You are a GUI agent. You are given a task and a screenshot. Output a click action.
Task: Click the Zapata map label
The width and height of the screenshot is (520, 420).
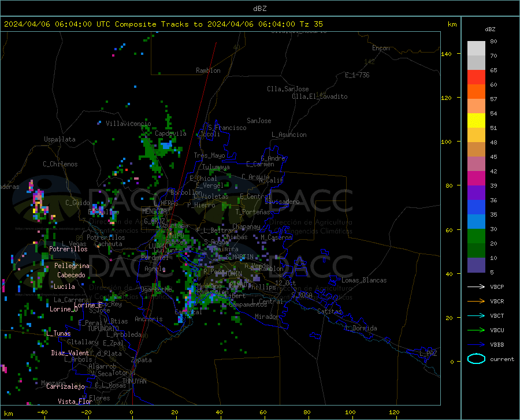click(x=142, y=360)
